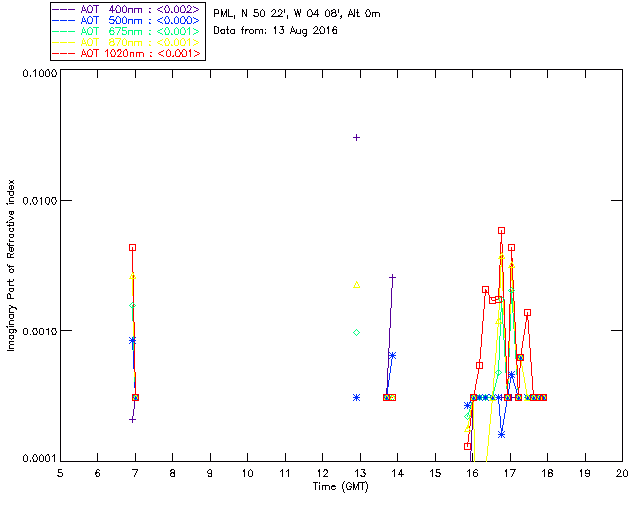Click the yellow dashed line sample in legend
This screenshot has width=640, height=512.
(x=64, y=42)
